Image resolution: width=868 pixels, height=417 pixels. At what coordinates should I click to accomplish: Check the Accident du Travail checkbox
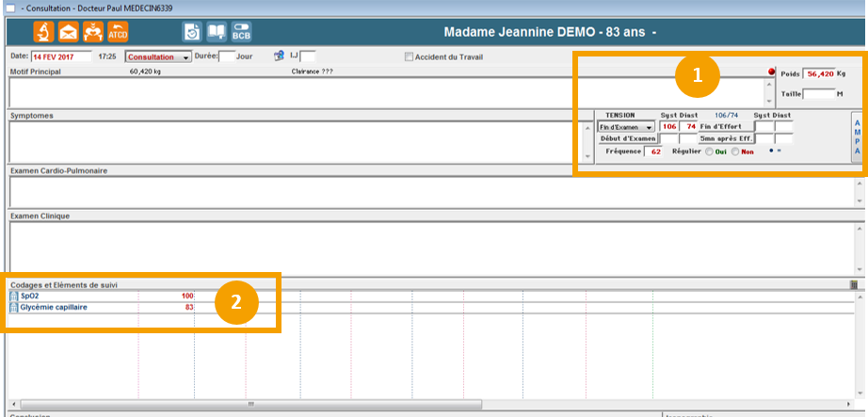point(409,56)
